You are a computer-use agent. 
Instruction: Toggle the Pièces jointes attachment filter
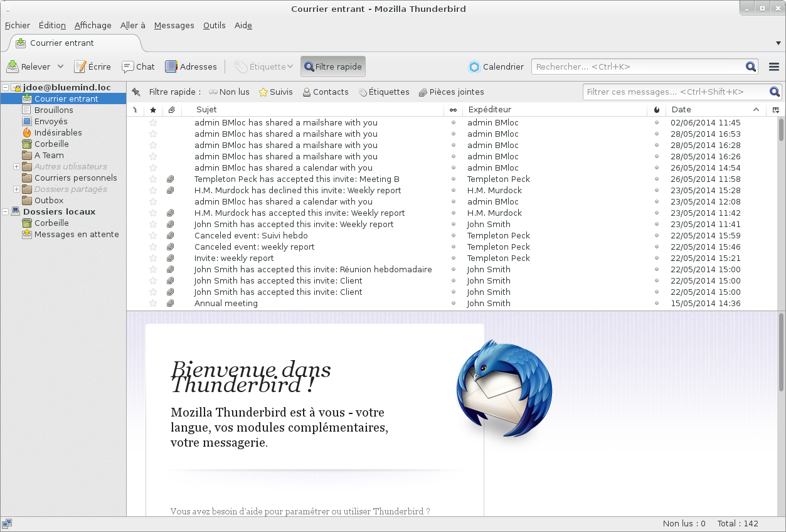(x=452, y=92)
